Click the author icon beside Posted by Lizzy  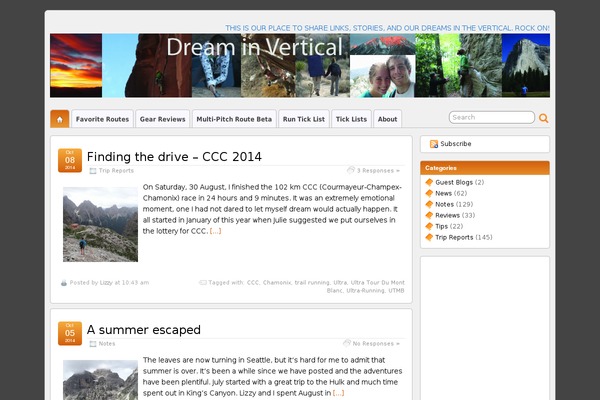[x=64, y=283]
